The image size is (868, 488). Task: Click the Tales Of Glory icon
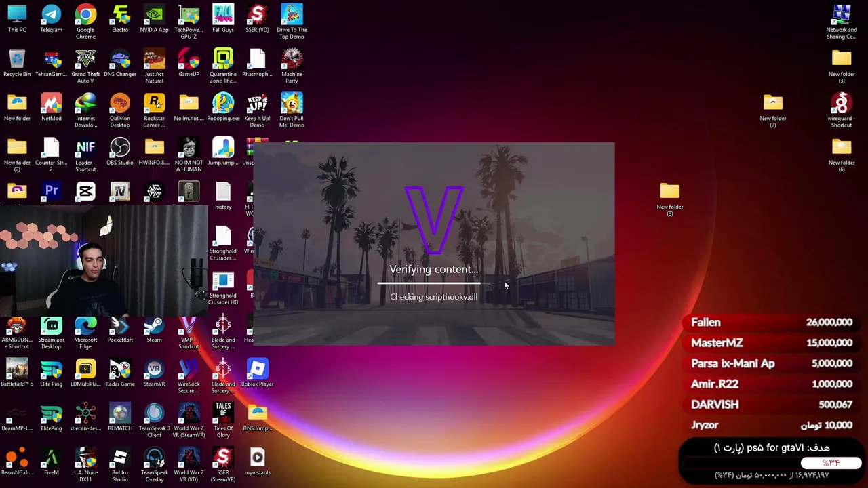click(223, 420)
